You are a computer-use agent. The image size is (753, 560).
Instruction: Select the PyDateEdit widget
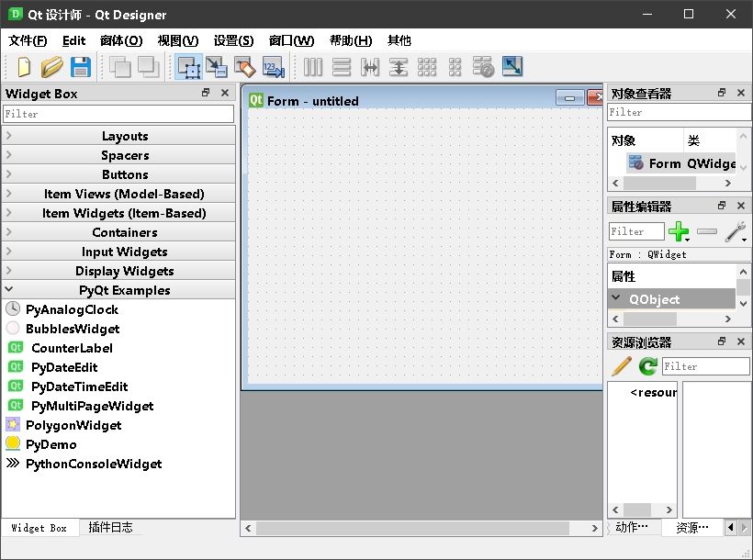coord(64,367)
